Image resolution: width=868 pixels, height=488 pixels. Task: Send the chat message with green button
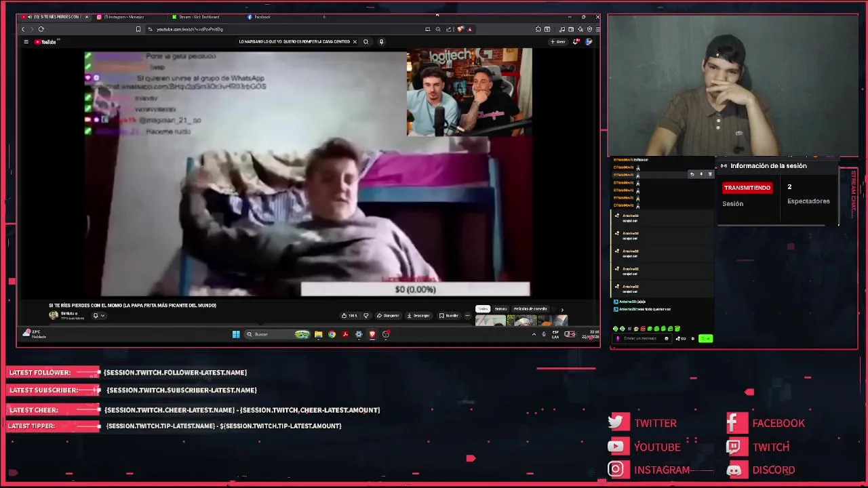705,338
